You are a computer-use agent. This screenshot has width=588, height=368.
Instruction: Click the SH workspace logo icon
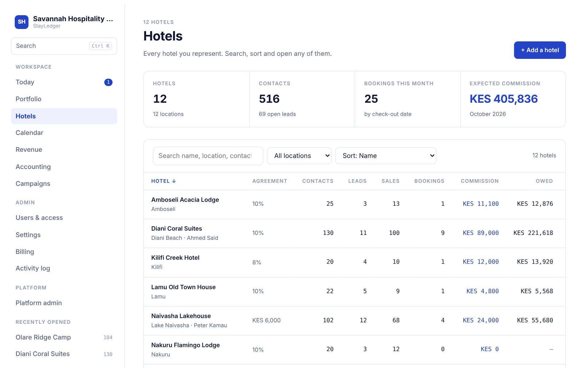[21, 22]
